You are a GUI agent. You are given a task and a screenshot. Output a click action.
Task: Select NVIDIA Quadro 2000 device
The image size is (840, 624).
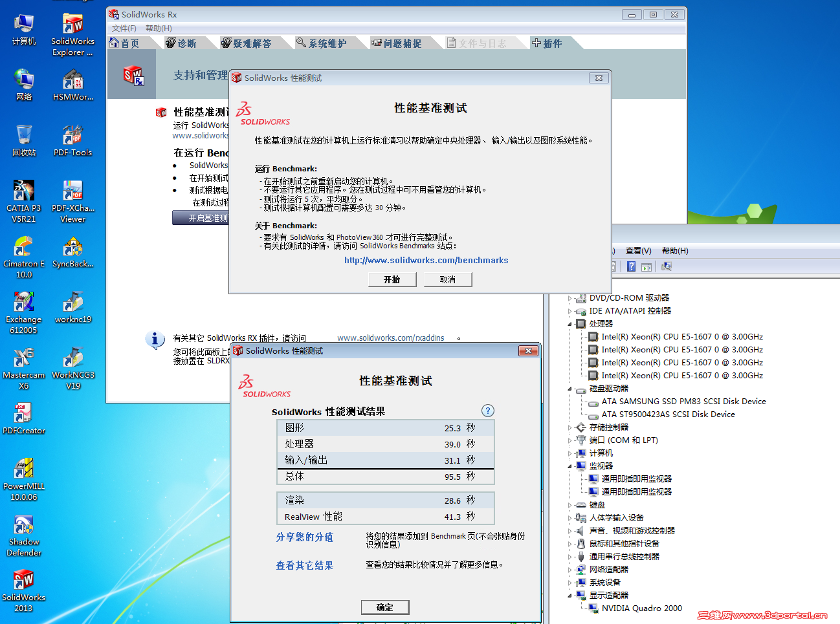coord(641,608)
